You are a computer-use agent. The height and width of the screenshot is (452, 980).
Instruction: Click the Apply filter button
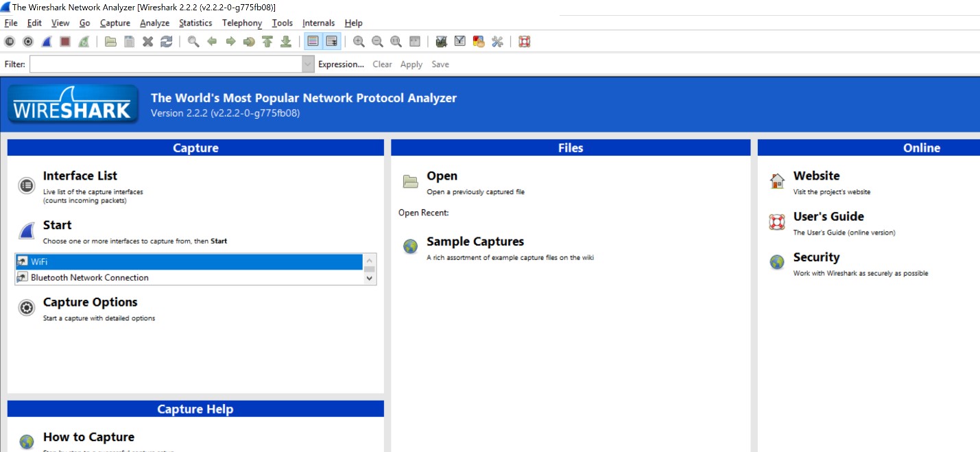click(x=411, y=64)
